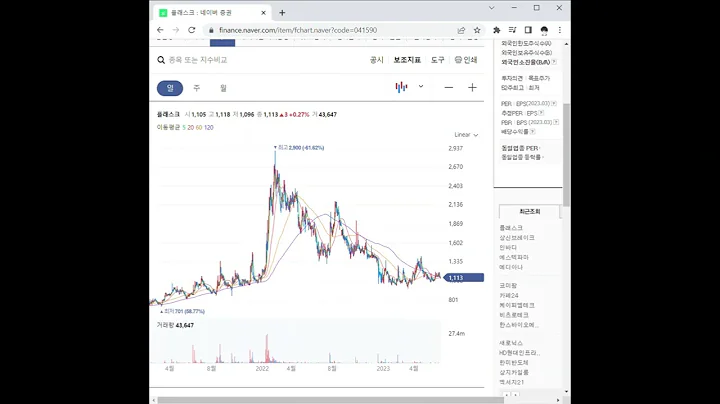Toggle the 5-day moving average line

click(184, 128)
